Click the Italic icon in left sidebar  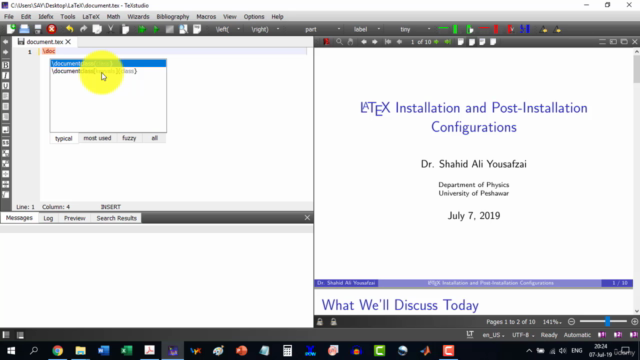point(6,76)
